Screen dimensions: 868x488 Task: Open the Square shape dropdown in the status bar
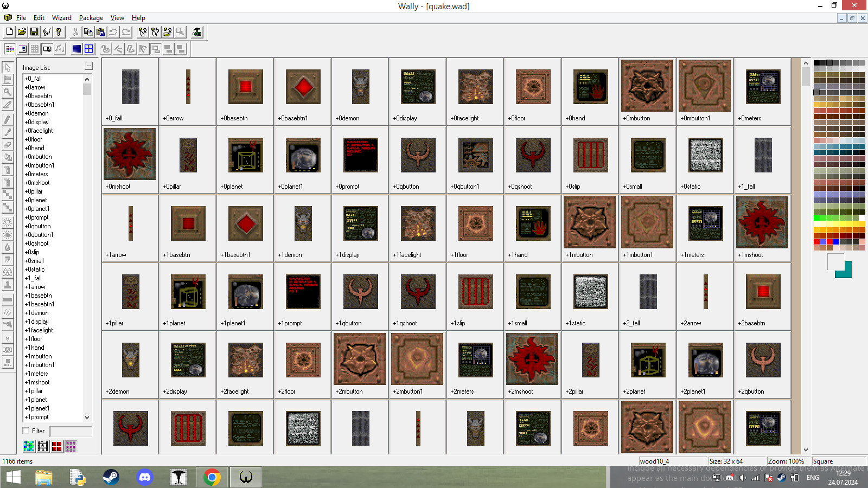point(839,461)
